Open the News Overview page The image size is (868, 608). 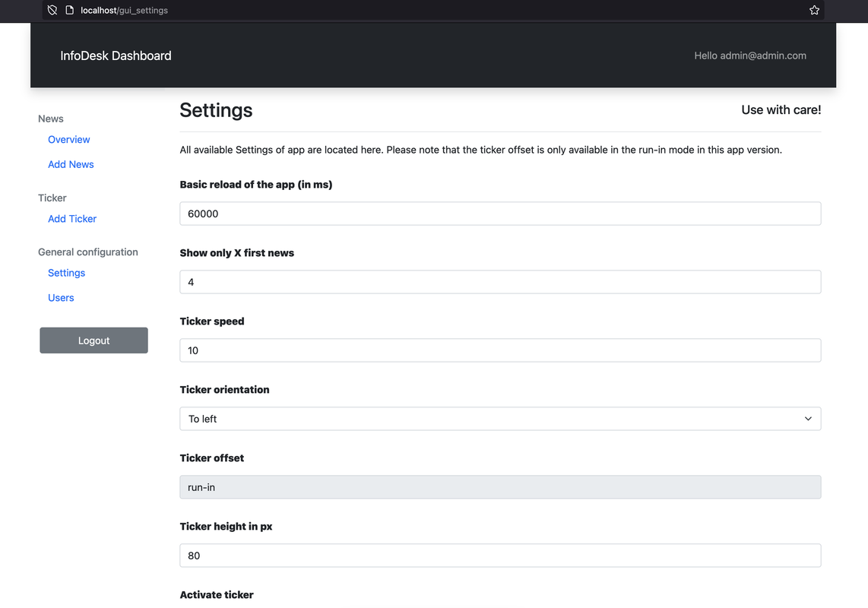(x=69, y=140)
